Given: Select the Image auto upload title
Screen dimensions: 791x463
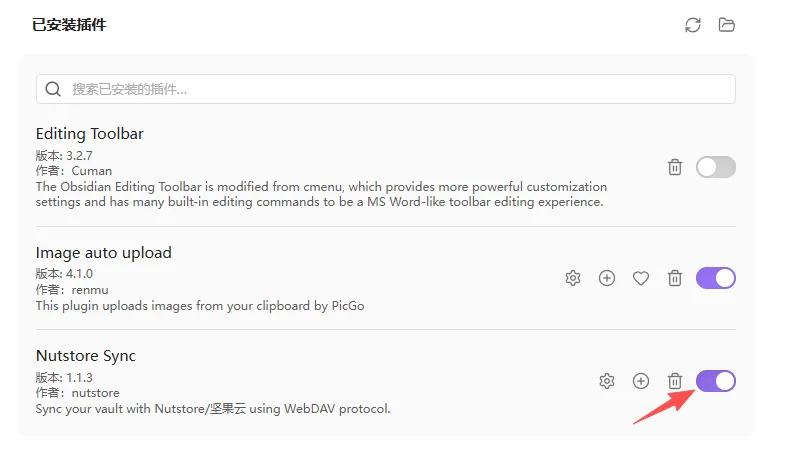Looking at the screenshot, I should pyautogui.click(x=103, y=252).
